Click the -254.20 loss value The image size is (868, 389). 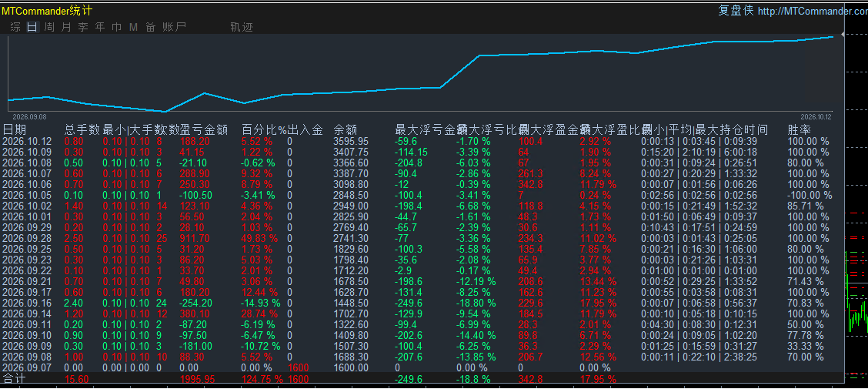click(x=195, y=303)
